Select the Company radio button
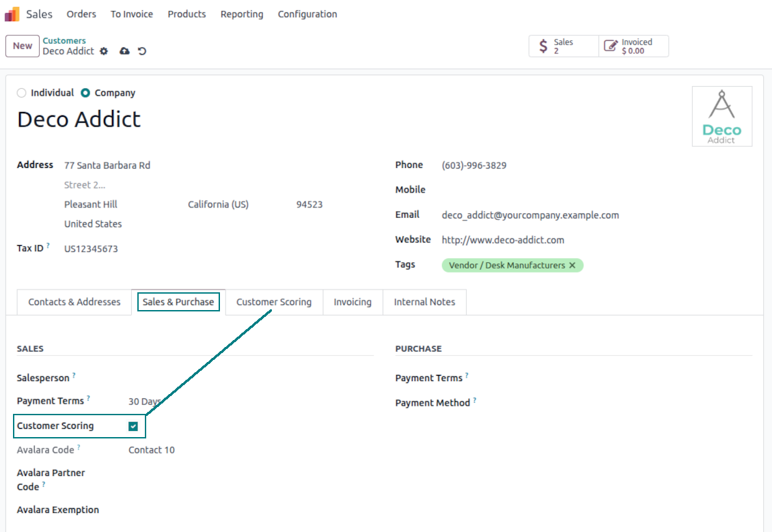The image size is (772, 532). click(85, 93)
